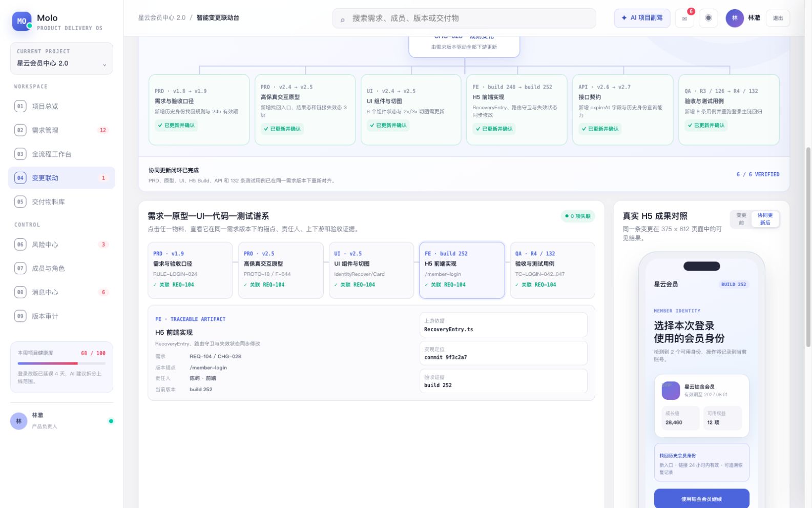
Task: Click the 03 number icon for 全流程工作台
Action: (20, 154)
